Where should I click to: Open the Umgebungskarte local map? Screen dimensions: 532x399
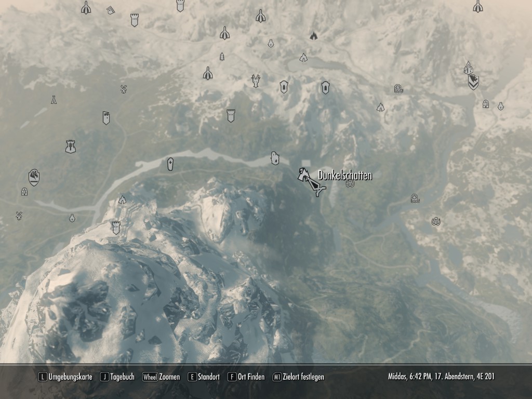tap(65, 377)
